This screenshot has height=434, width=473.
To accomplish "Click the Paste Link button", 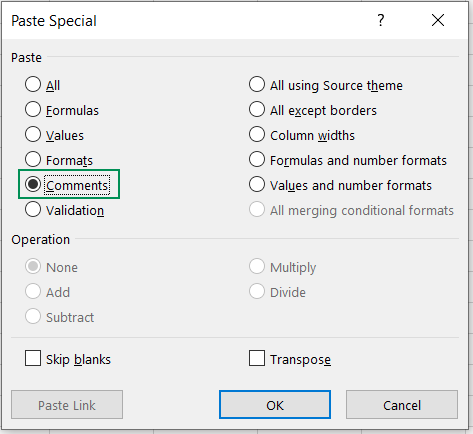I will click(67, 405).
